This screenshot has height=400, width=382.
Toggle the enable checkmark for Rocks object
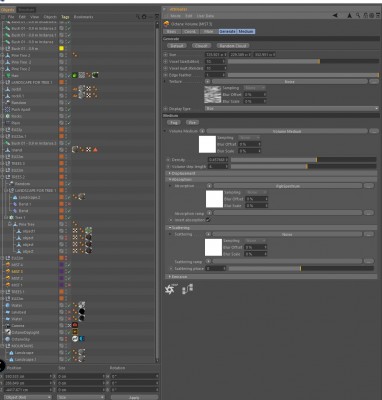click(69, 116)
